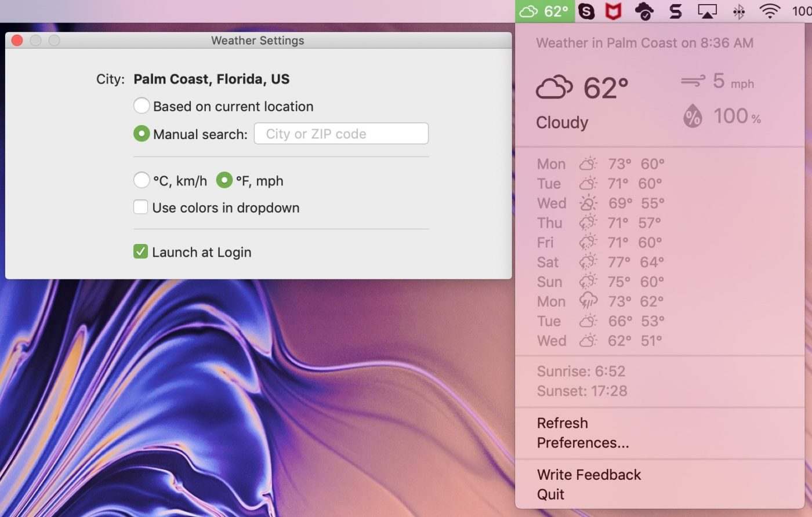The width and height of the screenshot is (812, 517).
Task: Select Write Feedback menu item
Action: pyautogui.click(x=589, y=475)
